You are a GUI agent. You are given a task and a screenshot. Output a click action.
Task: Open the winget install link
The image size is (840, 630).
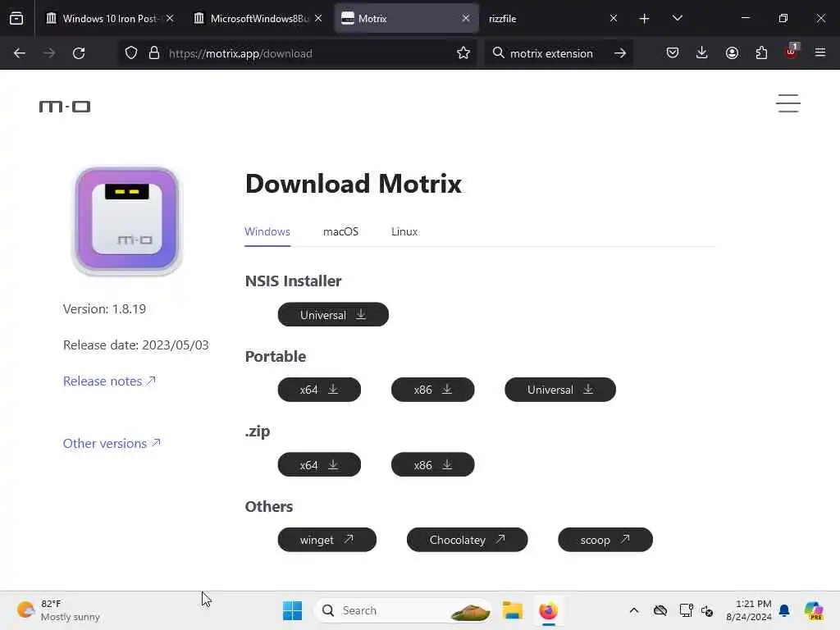pos(327,540)
